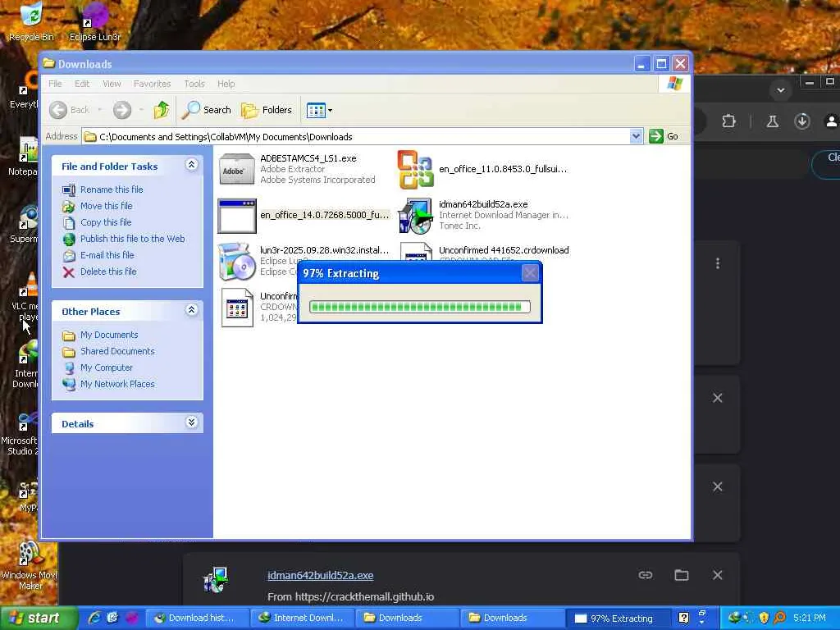The width and height of the screenshot is (840, 630).
Task: Switch to Internet Download Manager taskbar button
Action: 302,618
